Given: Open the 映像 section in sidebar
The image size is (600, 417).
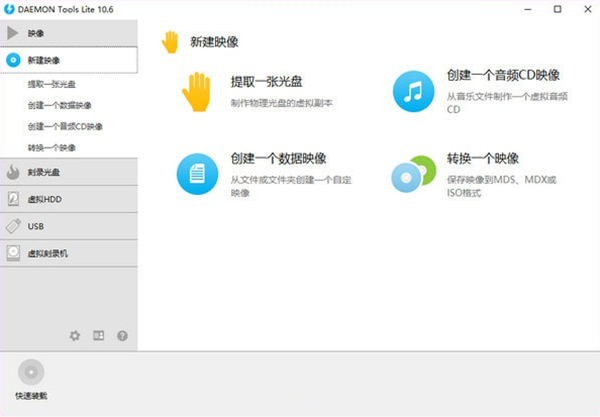Looking at the screenshot, I should tap(69, 33).
